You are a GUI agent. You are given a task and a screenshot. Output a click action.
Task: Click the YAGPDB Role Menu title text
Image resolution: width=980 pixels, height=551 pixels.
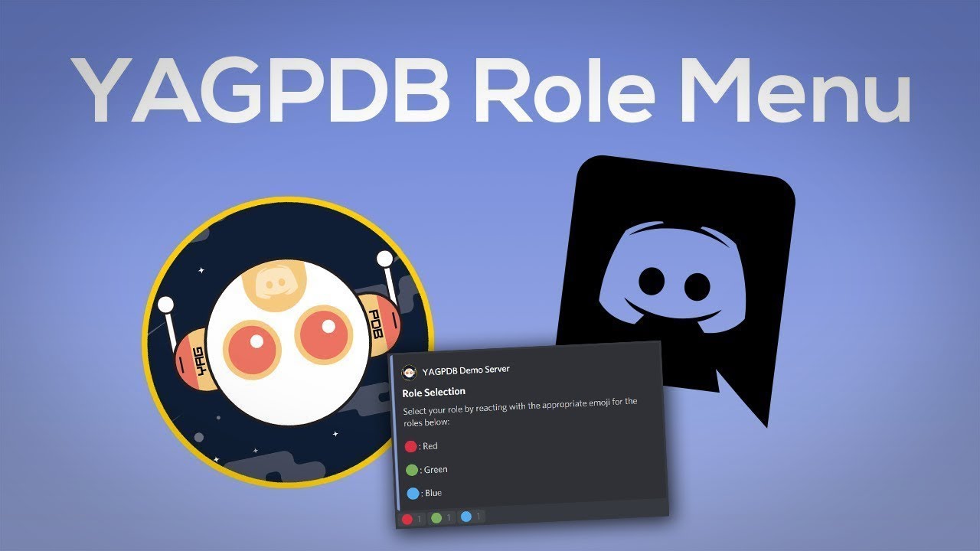[491, 90]
